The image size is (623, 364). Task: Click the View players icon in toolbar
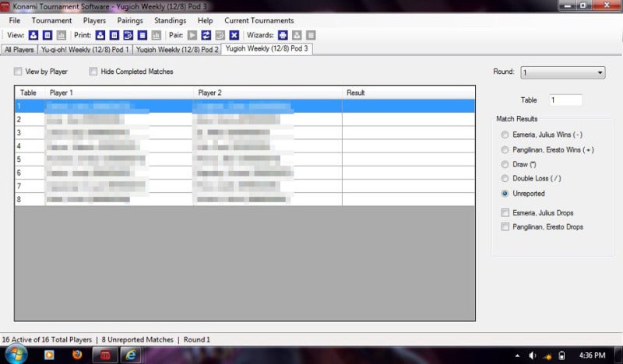click(x=33, y=35)
